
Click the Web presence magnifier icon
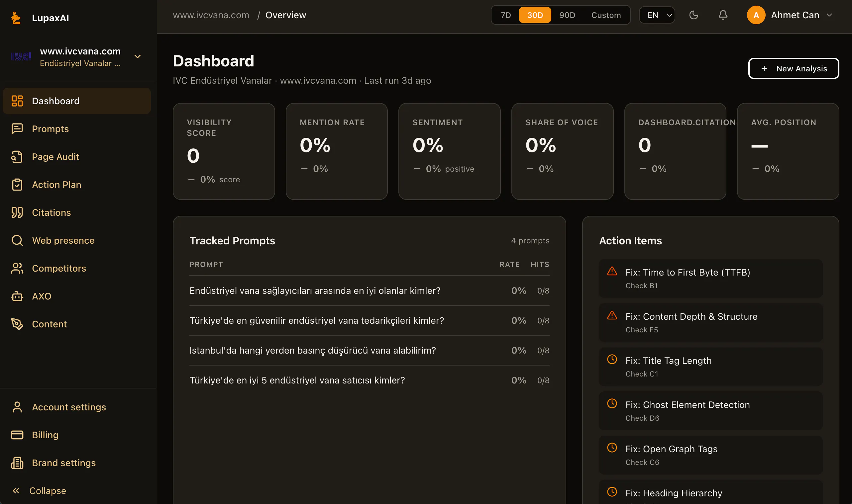click(x=17, y=240)
